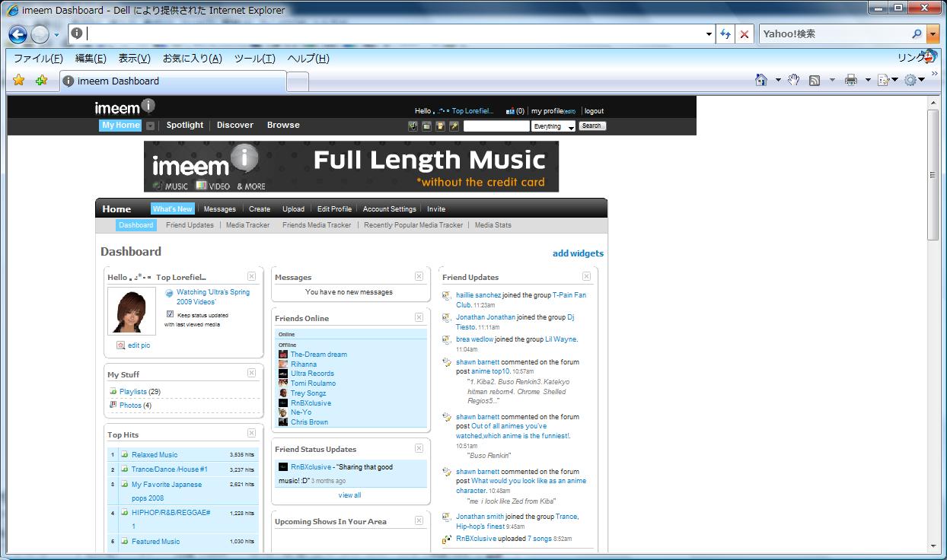This screenshot has width=947, height=560.
Task: Close the Messages widget
Action: coord(419,276)
